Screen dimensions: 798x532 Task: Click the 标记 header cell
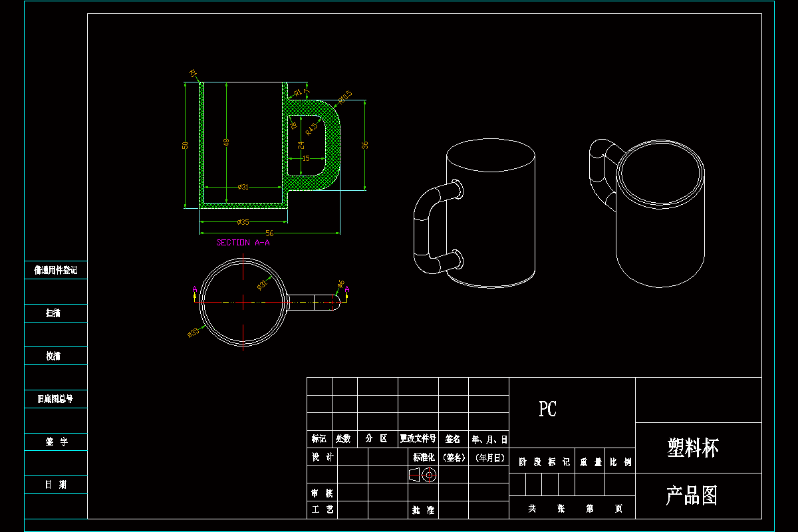click(x=319, y=439)
